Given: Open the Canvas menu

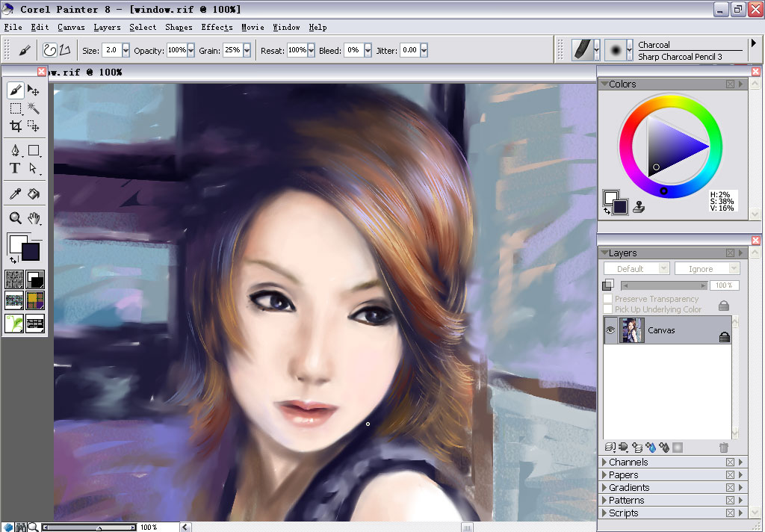Looking at the screenshot, I should (71, 28).
